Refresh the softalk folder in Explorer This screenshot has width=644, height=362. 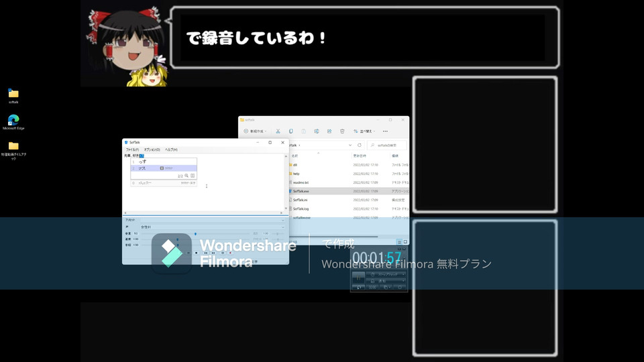point(360,145)
